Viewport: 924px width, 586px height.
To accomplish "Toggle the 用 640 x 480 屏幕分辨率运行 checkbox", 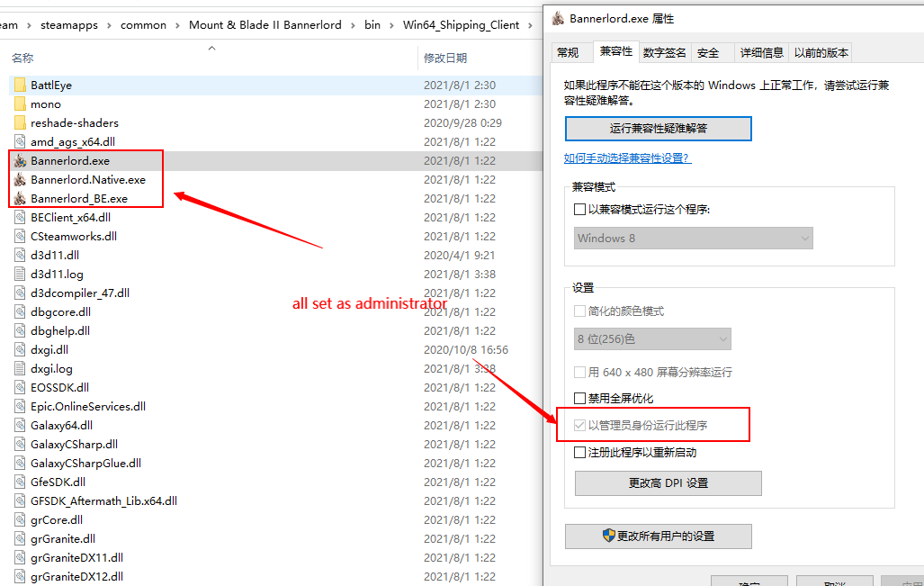I will pyautogui.click(x=579, y=372).
